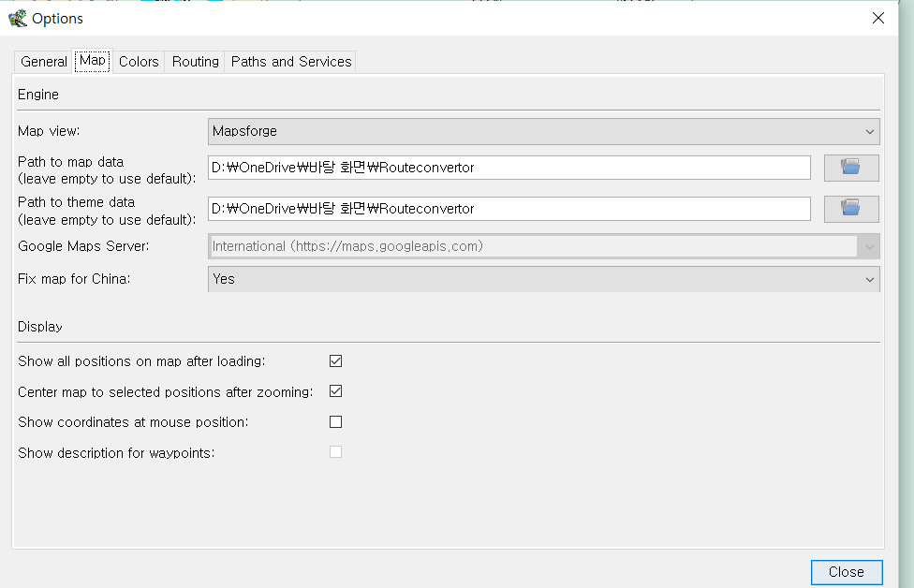This screenshot has width=914, height=588.
Task: Browse folder for path to map data
Action: (850, 168)
